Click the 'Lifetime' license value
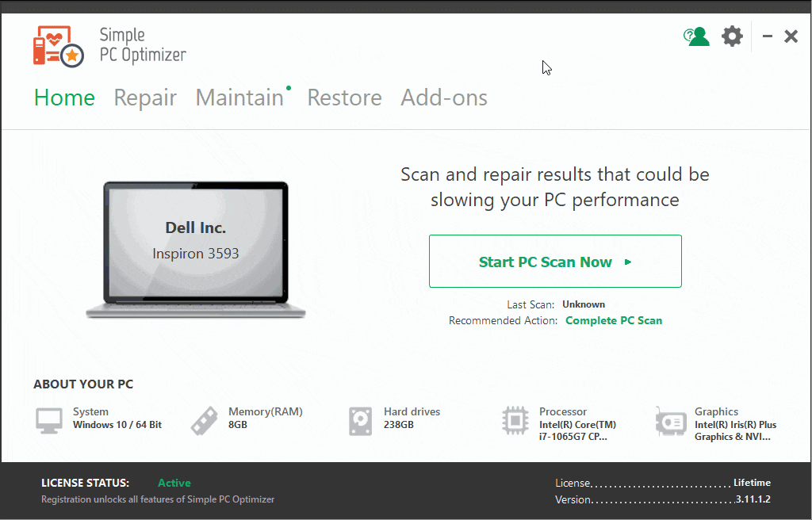The height and width of the screenshot is (520, 812). (x=752, y=483)
